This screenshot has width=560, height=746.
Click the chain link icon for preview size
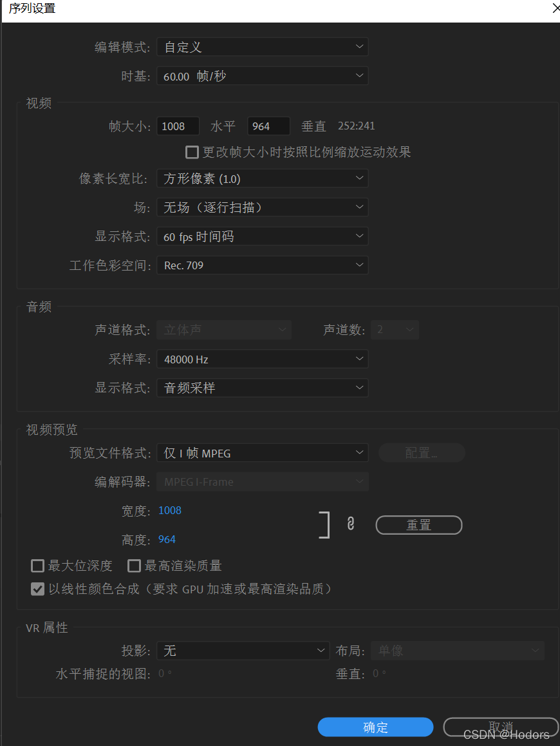tap(351, 524)
